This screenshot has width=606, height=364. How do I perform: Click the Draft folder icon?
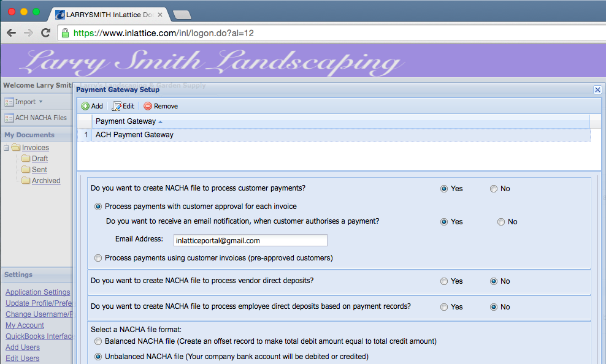coord(26,158)
